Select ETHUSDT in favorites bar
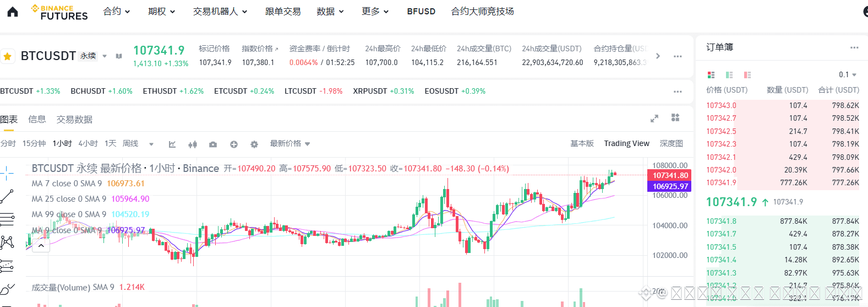 tap(173, 91)
